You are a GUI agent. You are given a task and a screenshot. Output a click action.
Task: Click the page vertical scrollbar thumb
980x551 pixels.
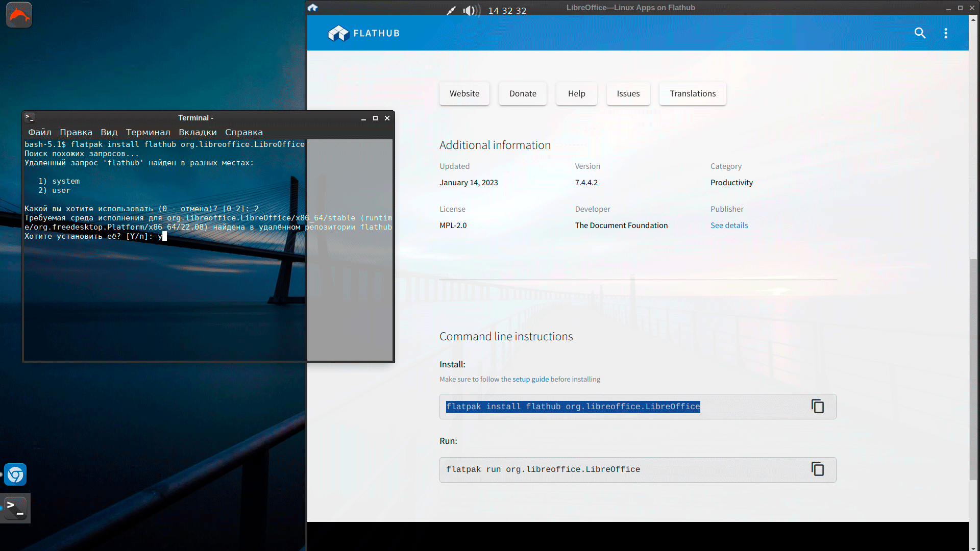coord(973,370)
